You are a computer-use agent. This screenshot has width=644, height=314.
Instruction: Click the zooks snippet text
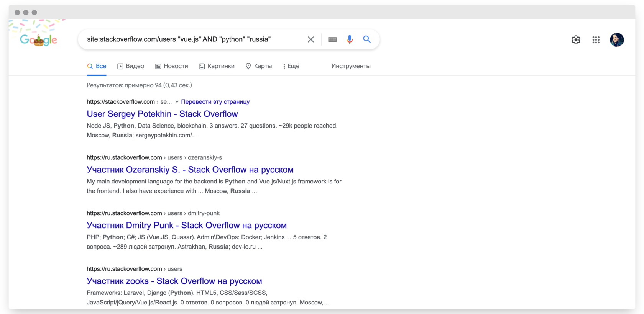(x=208, y=298)
